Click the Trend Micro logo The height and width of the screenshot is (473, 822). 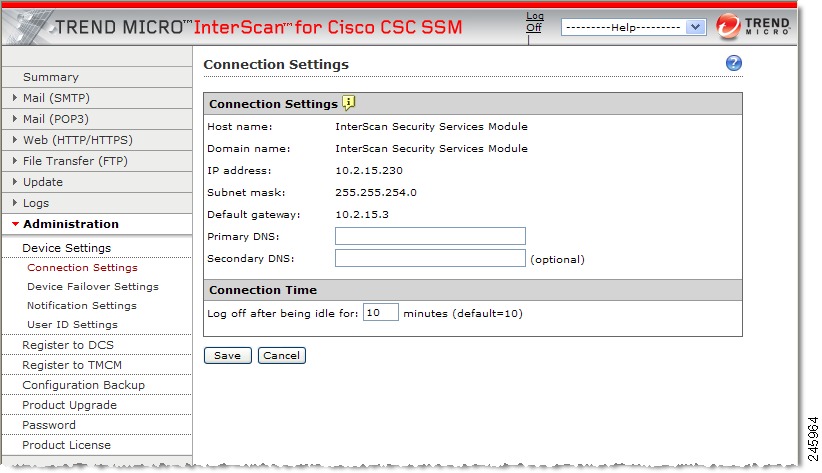tap(753, 26)
